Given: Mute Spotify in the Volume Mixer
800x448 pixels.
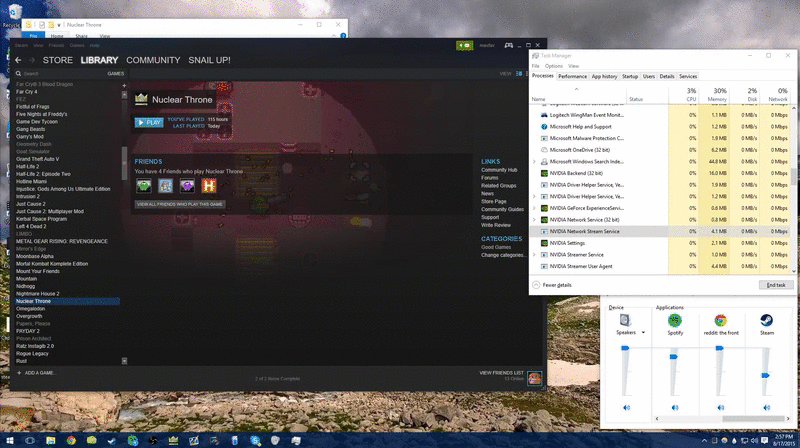Looking at the screenshot, I should [675, 408].
